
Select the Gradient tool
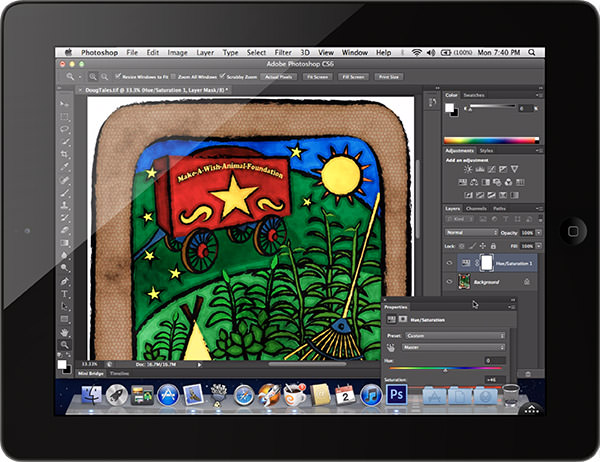(x=64, y=243)
